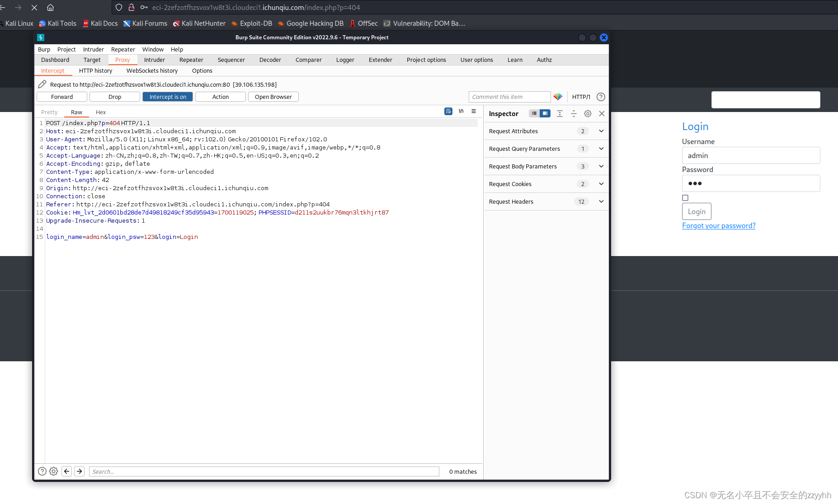Go to next search match arrow
838x504 pixels.
point(79,471)
